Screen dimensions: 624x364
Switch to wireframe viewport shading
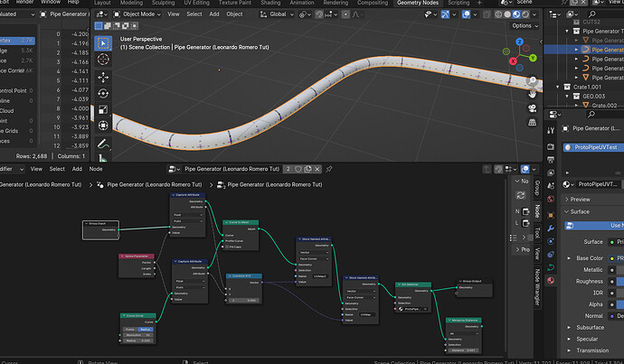[x=498, y=14]
